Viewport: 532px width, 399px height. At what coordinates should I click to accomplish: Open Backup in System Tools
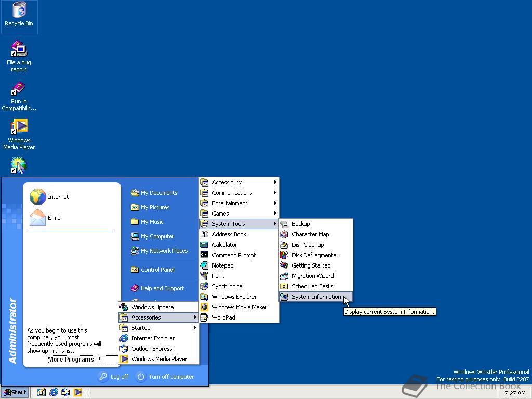pos(316,224)
